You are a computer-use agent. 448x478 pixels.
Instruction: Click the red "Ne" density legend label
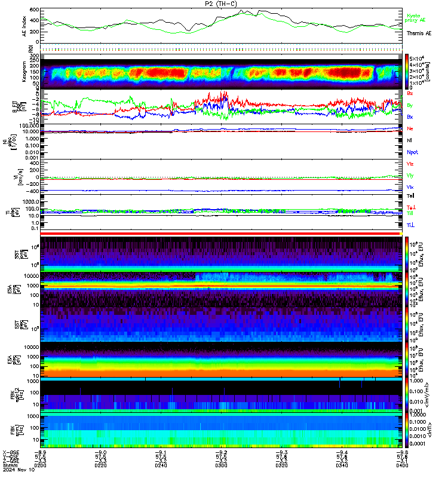point(410,128)
